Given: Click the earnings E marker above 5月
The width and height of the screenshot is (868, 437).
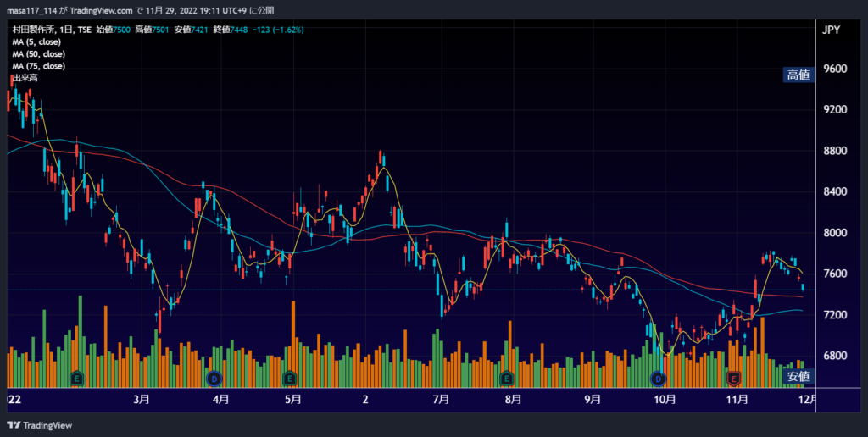Looking at the screenshot, I should click(x=289, y=379).
